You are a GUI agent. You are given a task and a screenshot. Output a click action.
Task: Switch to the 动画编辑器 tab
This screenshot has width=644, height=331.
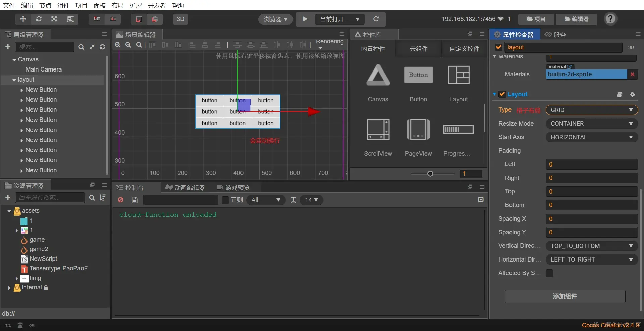point(185,188)
